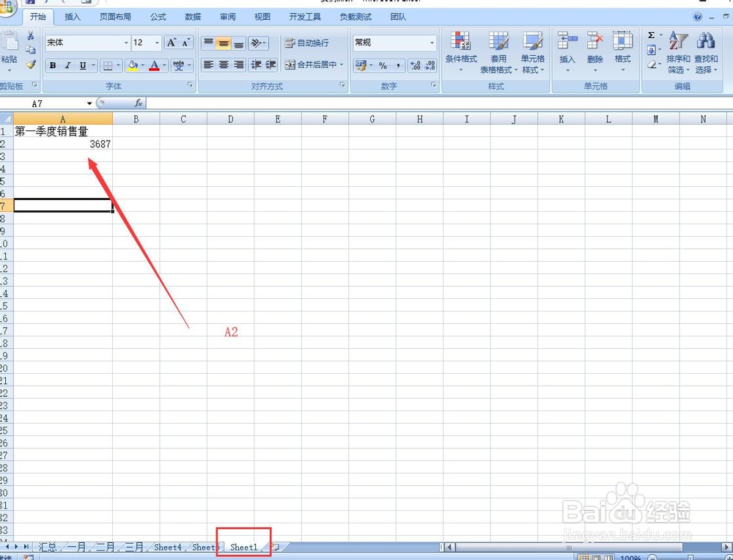Switch to the 公式 tab
This screenshot has height=560, width=733.
pos(158,17)
